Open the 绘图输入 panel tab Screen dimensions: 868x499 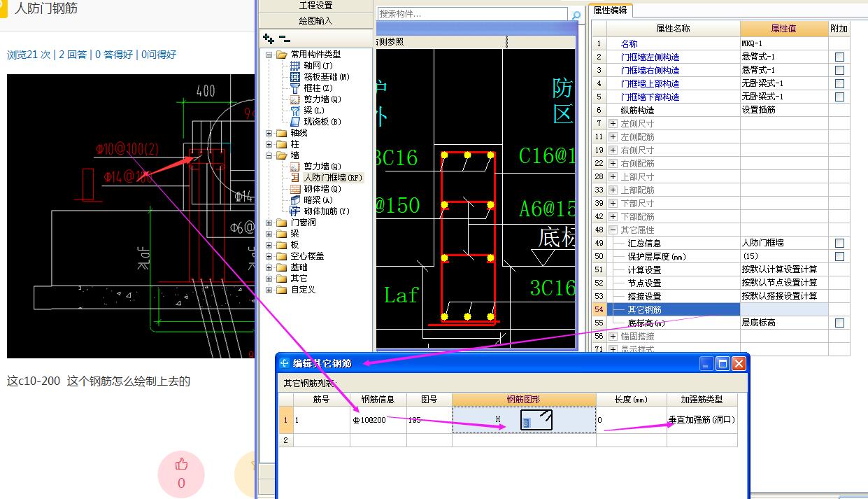(316, 21)
